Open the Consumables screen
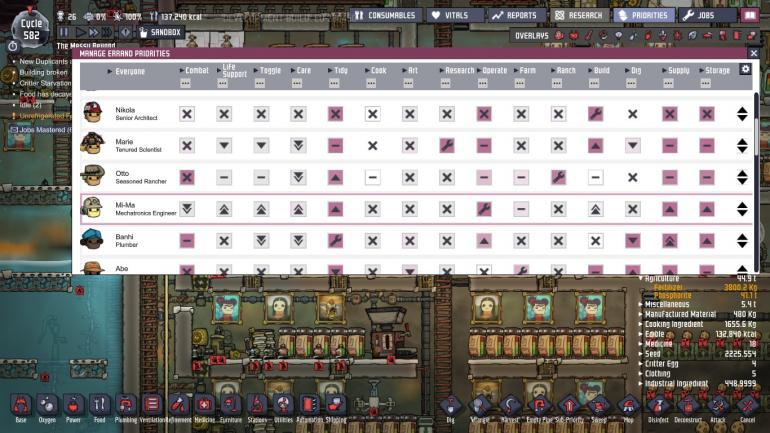The image size is (770, 433). tap(385, 15)
